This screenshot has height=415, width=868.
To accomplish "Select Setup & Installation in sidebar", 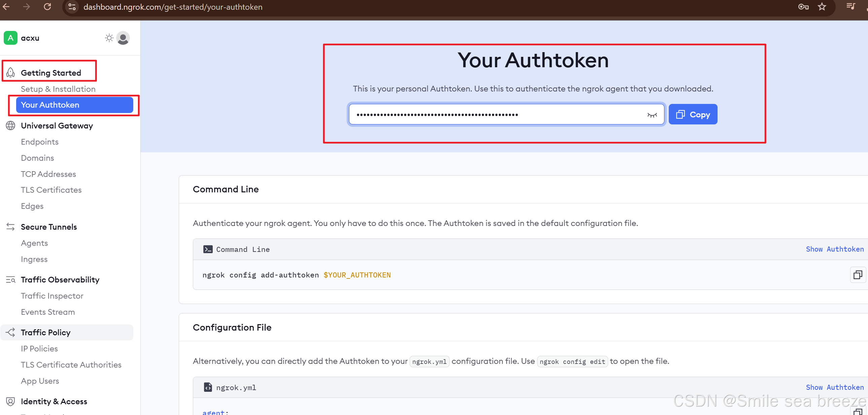I will pyautogui.click(x=58, y=89).
